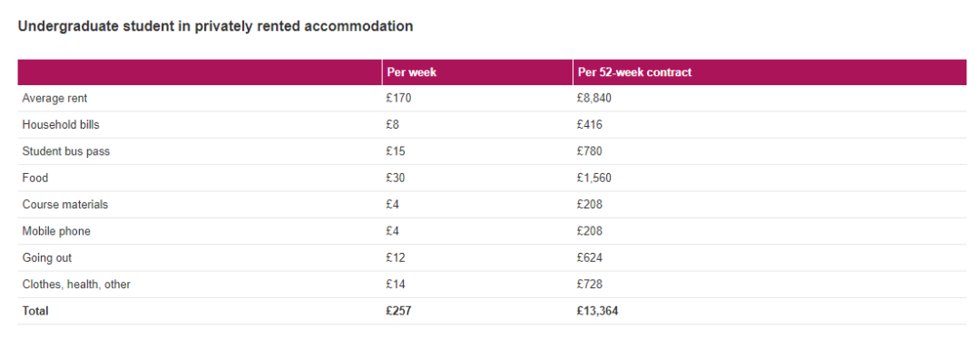Click the 'Going out' row label
The image size is (980, 338).
(47, 257)
